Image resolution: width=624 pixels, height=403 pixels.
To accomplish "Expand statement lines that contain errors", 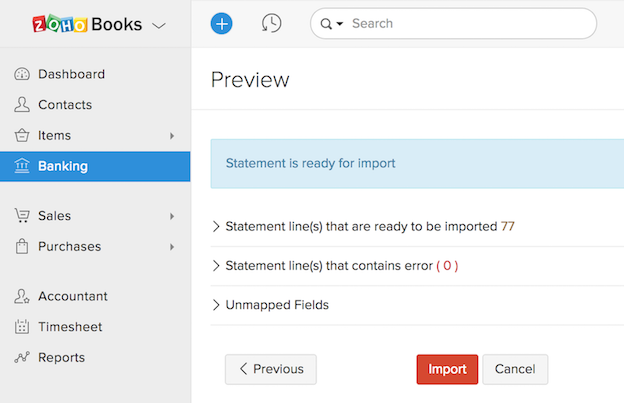I will (x=216, y=266).
